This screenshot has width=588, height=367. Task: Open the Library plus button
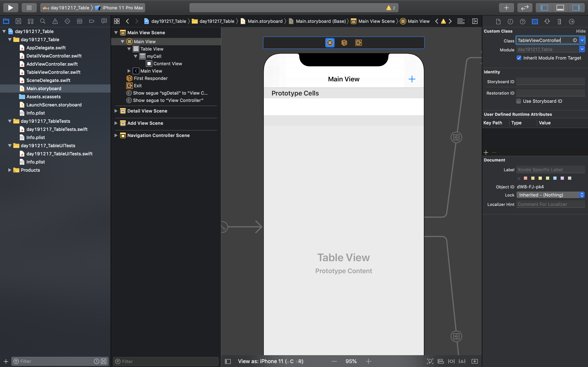tap(506, 8)
